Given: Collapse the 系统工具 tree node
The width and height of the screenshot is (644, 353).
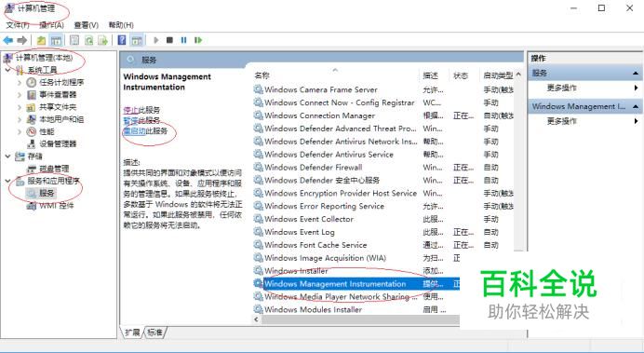Looking at the screenshot, I should (7, 70).
